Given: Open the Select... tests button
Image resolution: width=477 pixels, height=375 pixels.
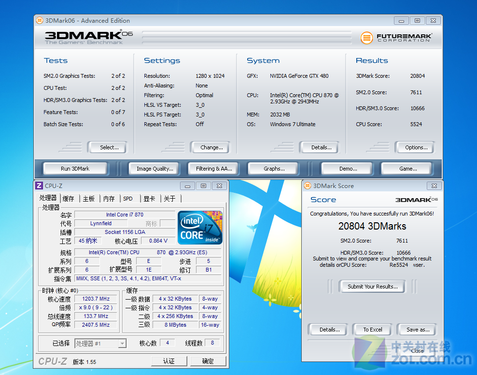Looking at the screenshot, I should click(x=107, y=147).
